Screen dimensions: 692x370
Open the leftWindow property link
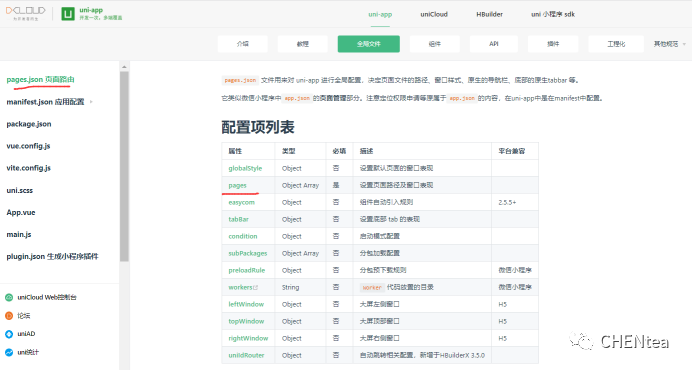[246, 304]
